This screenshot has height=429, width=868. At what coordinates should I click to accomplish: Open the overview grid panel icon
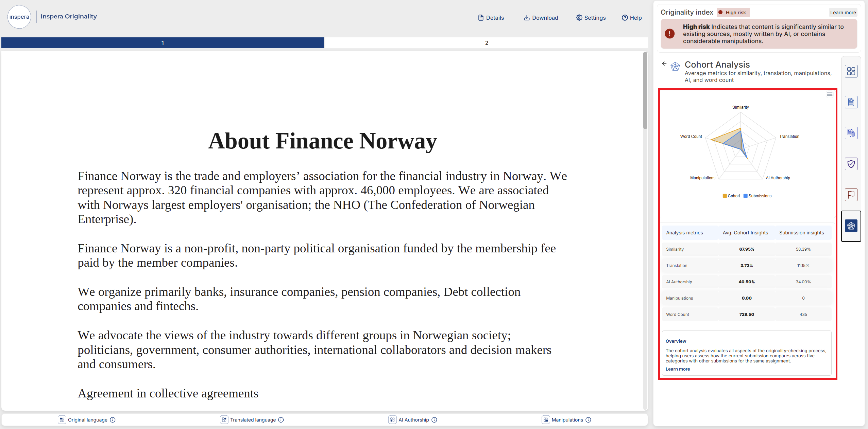tap(851, 71)
